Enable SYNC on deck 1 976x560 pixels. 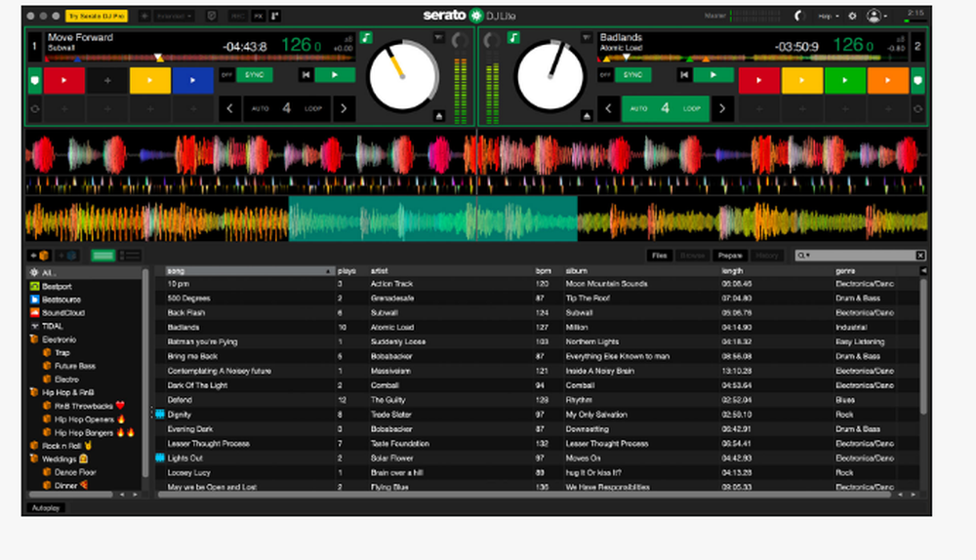255,75
